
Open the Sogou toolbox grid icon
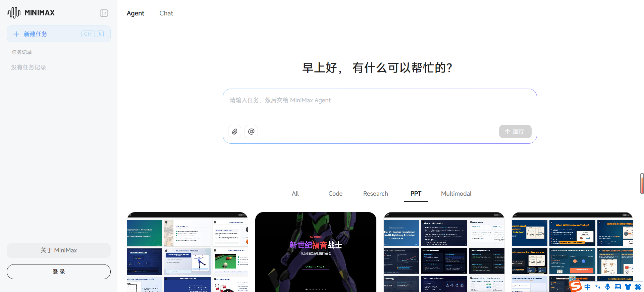click(638, 287)
